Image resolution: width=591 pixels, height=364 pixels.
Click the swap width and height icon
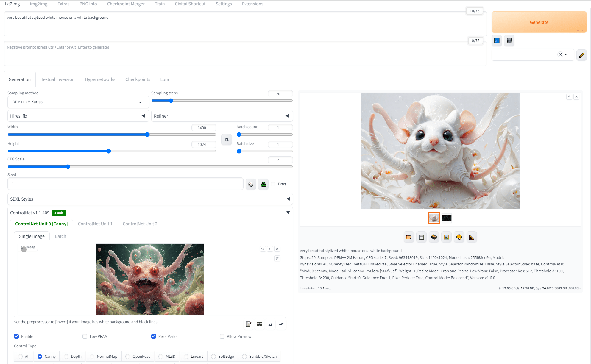pos(227,140)
